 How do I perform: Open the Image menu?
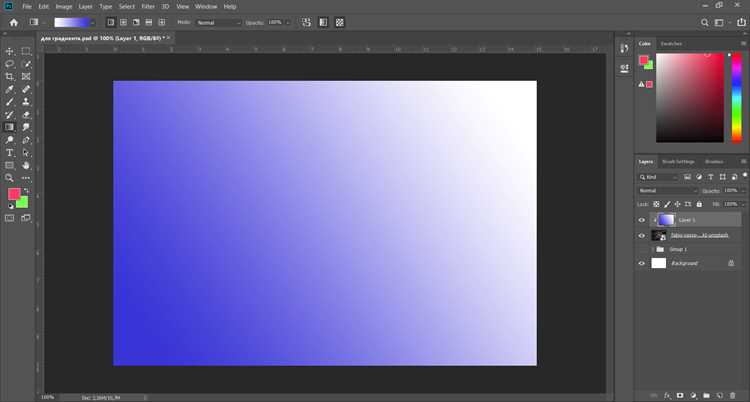(64, 7)
